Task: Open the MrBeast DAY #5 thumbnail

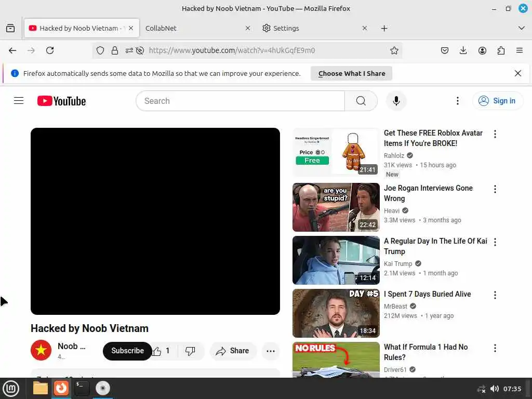Action: pos(336,313)
